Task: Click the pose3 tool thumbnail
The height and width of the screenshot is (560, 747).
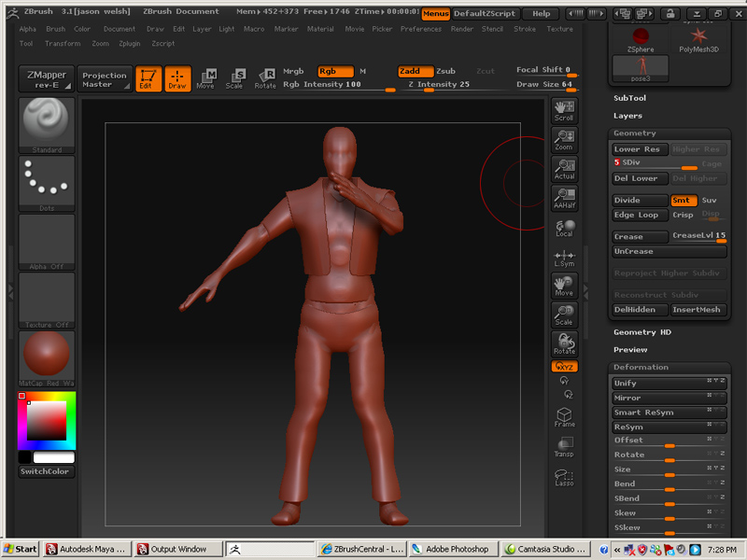Action: pos(641,68)
